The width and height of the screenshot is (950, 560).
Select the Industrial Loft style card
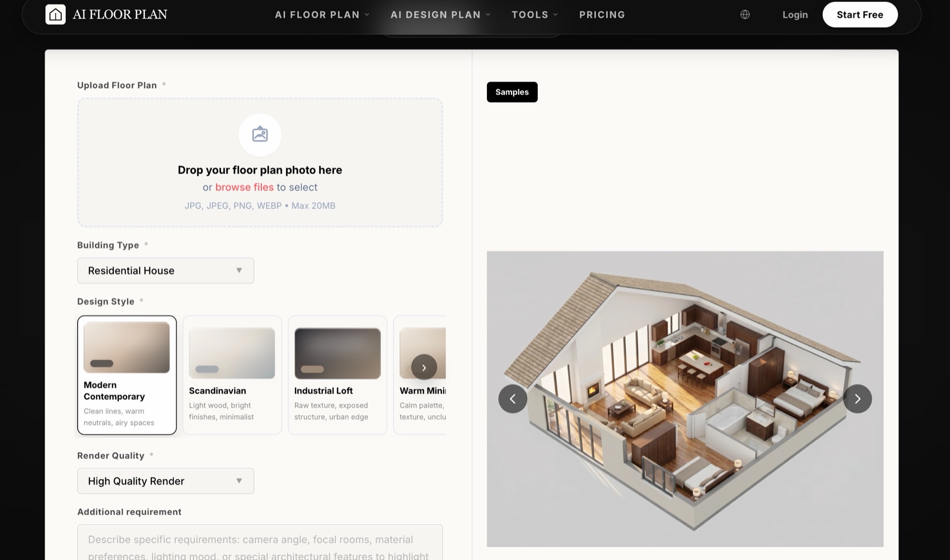[337, 375]
